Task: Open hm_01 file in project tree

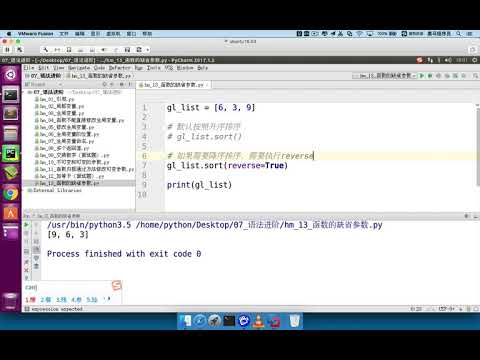Action: point(54,99)
